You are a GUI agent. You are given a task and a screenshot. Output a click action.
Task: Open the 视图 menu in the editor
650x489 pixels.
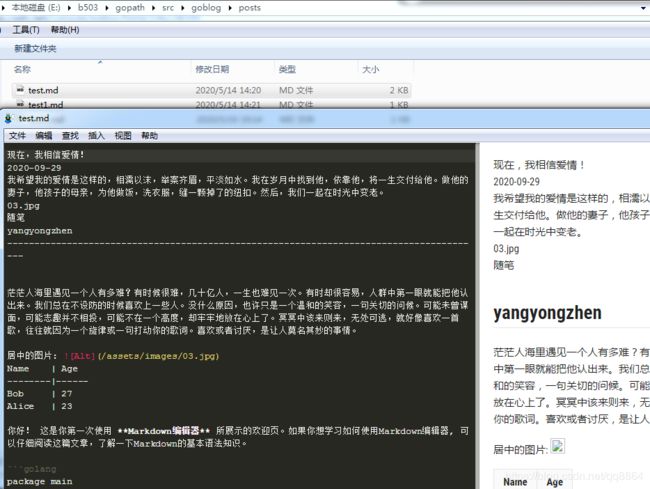123,136
